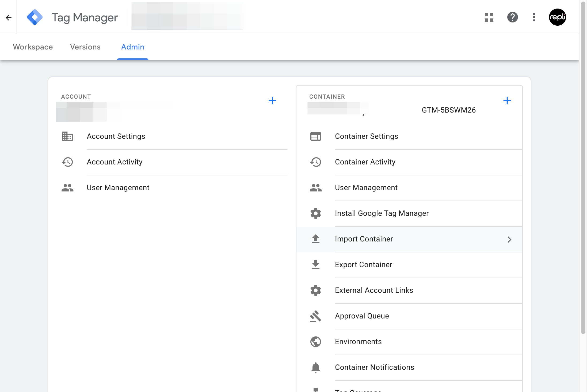Viewport: 587px width, 392px height.
Task: Click the back arrow in the header
Action: point(9,18)
